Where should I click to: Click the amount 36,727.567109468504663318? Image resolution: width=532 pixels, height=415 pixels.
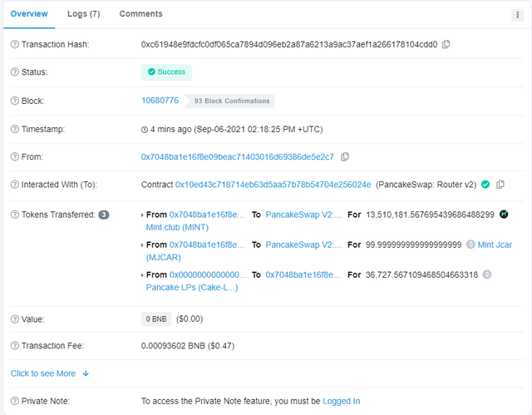pos(421,274)
